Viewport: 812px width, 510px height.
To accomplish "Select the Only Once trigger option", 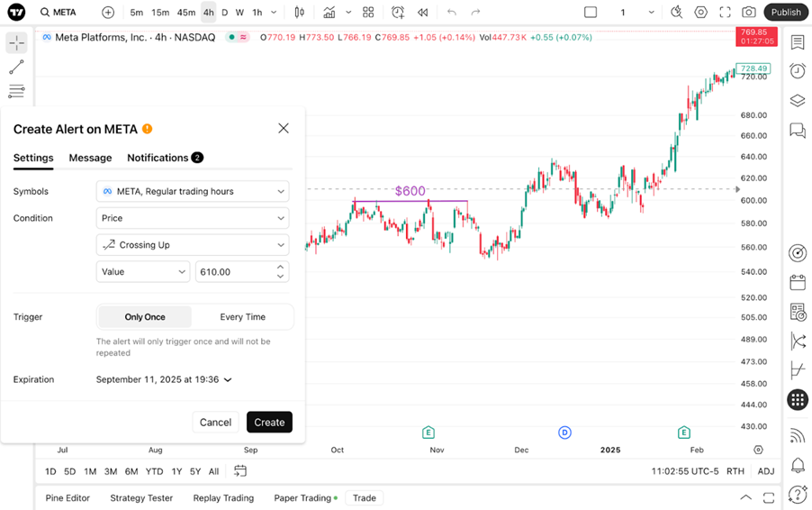I will [x=145, y=316].
